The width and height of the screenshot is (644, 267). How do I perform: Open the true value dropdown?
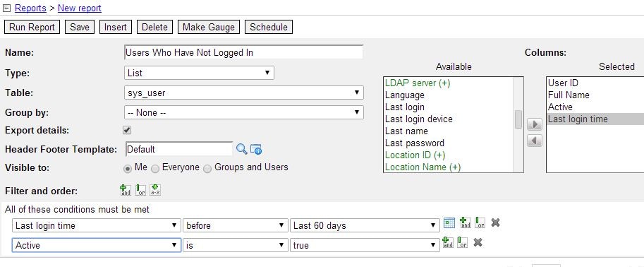pyautogui.click(x=365, y=245)
